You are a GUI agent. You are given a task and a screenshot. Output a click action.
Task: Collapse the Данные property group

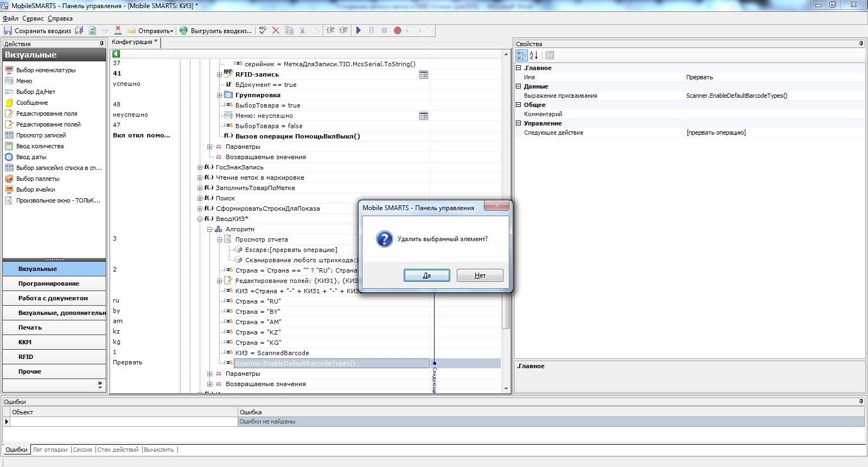pos(518,86)
